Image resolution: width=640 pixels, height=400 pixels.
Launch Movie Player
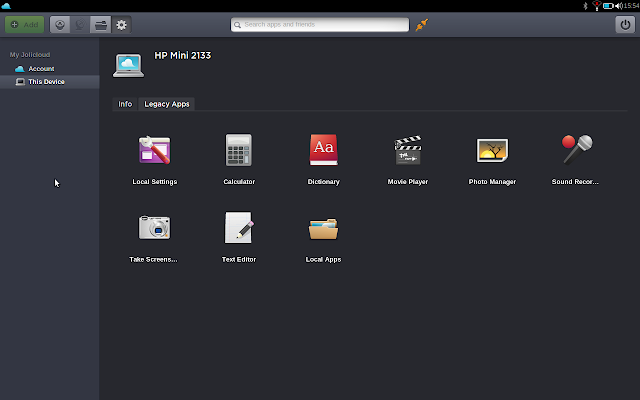(x=408, y=150)
